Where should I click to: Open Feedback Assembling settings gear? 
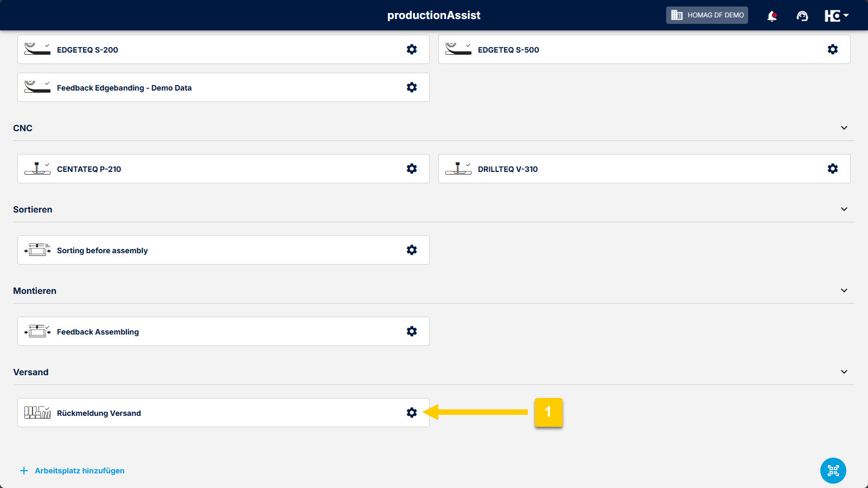click(412, 331)
